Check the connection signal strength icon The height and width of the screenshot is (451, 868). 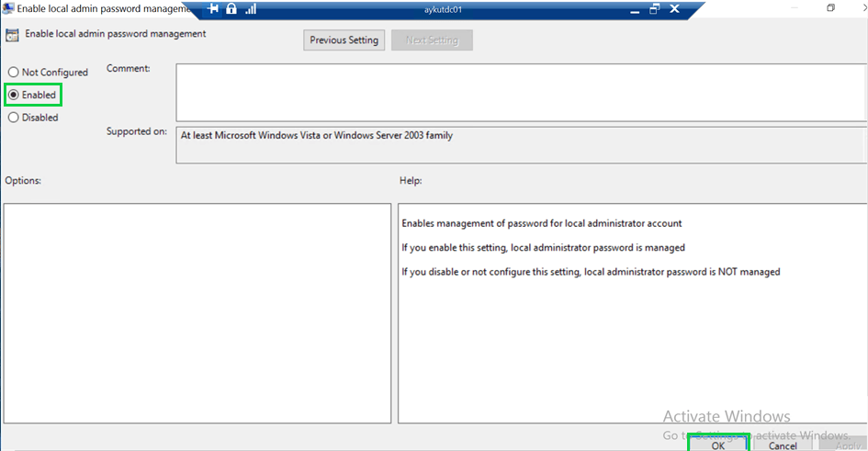coord(250,9)
